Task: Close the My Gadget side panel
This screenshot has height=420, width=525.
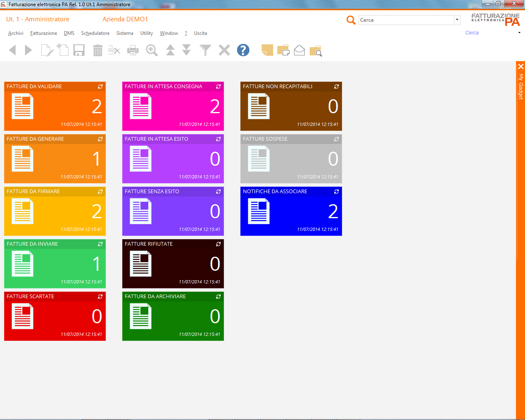Action: point(520,66)
